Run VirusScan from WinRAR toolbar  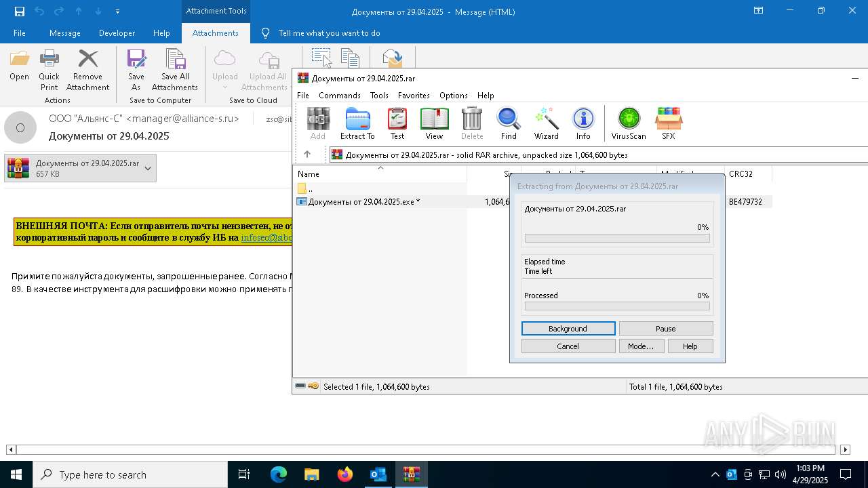(629, 123)
